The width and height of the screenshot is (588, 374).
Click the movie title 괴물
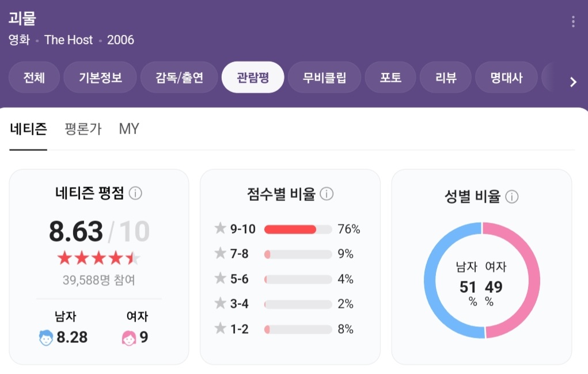point(21,18)
